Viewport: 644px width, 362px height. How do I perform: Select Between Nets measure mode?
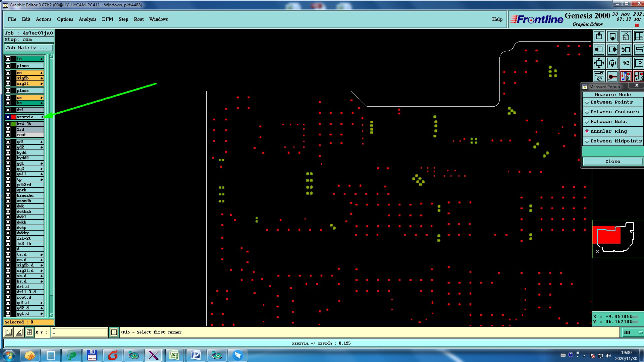[x=613, y=122]
